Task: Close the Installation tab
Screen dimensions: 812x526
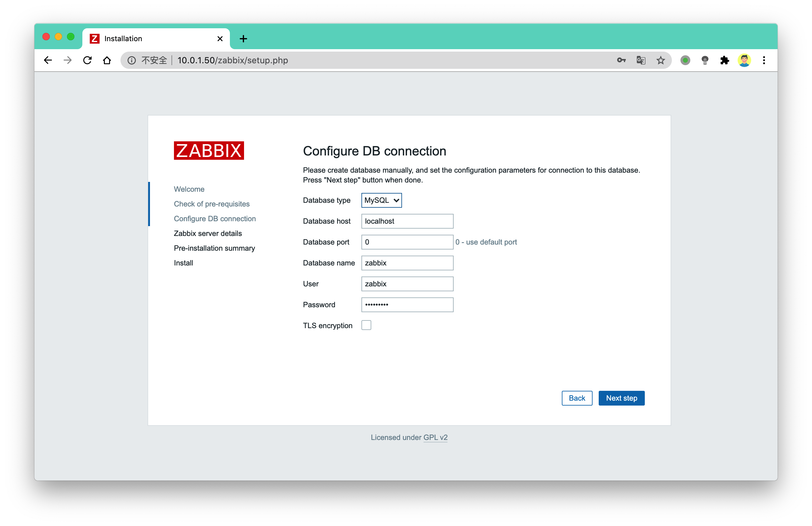Action: point(220,38)
